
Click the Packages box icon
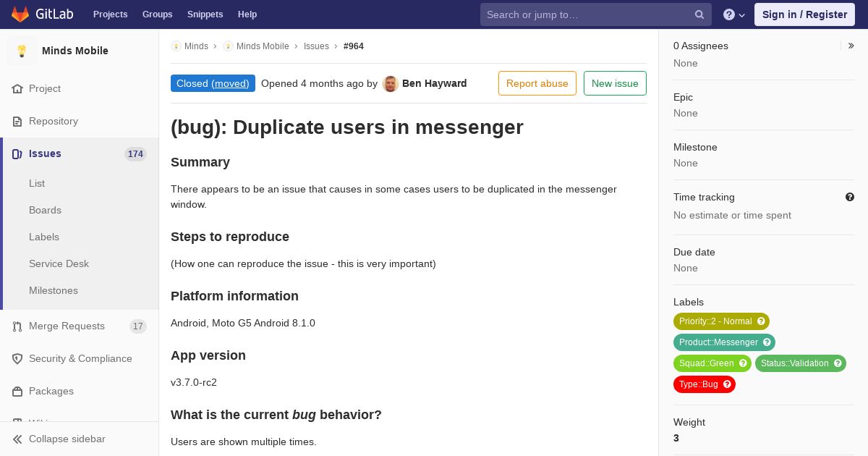pos(17,391)
